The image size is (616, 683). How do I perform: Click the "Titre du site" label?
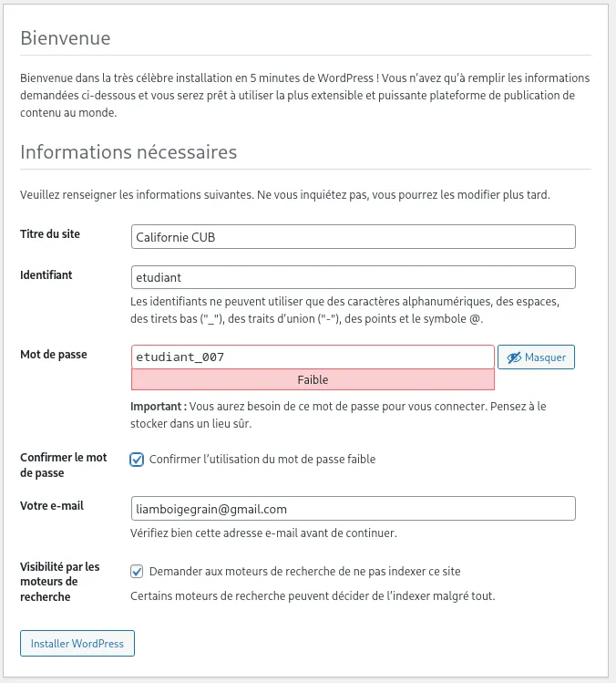click(x=50, y=234)
